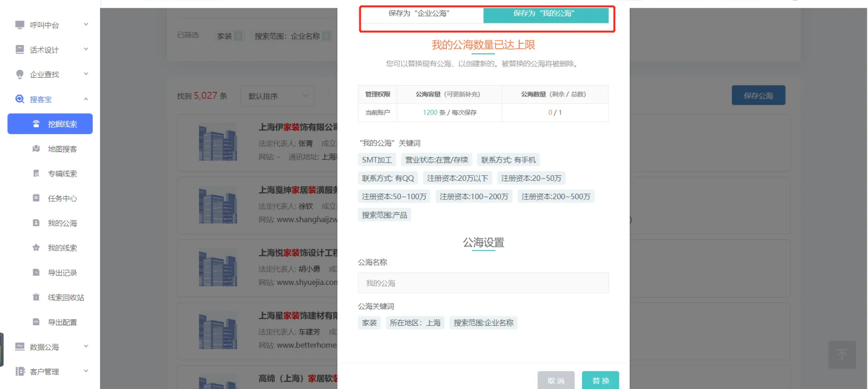Expand the 客户管理 menu chevron
This screenshot has height=389, width=868.
click(86, 371)
